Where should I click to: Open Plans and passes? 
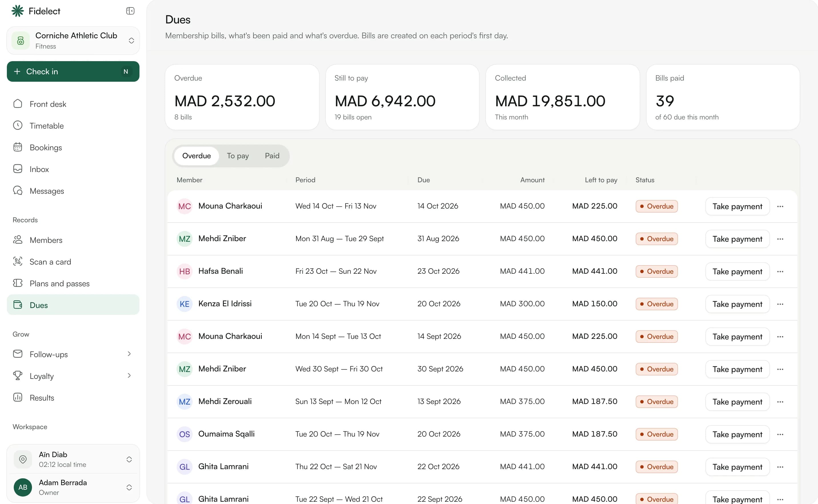(73, 283)
